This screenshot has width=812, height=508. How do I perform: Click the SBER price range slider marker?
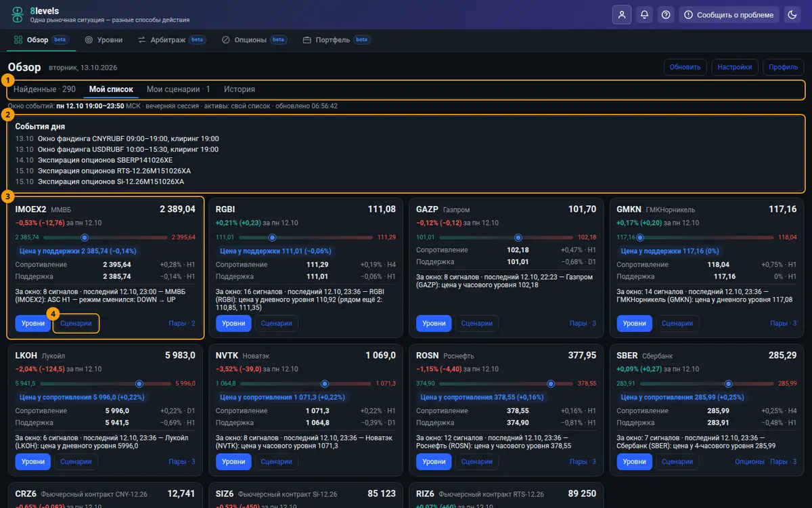[728, 383]
